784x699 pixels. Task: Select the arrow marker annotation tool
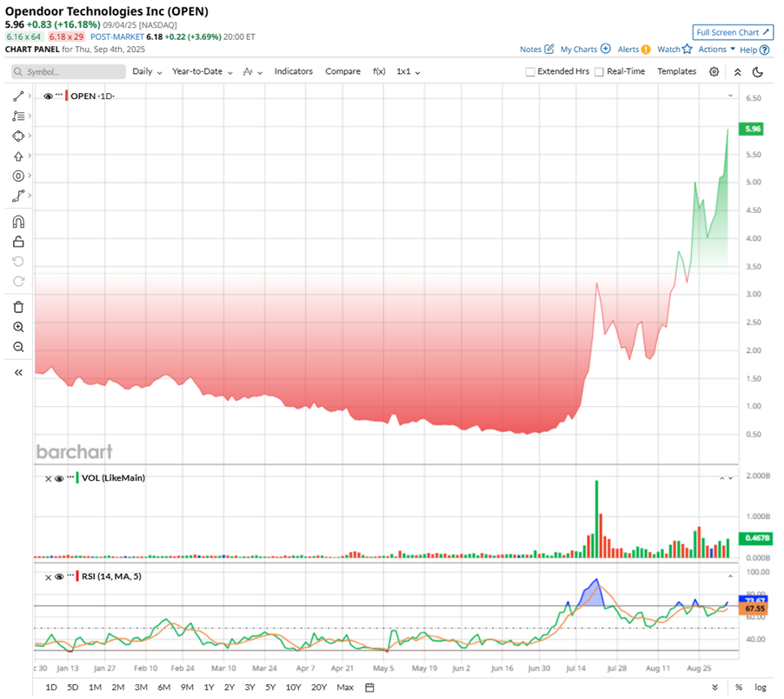(x=18, y=156)
